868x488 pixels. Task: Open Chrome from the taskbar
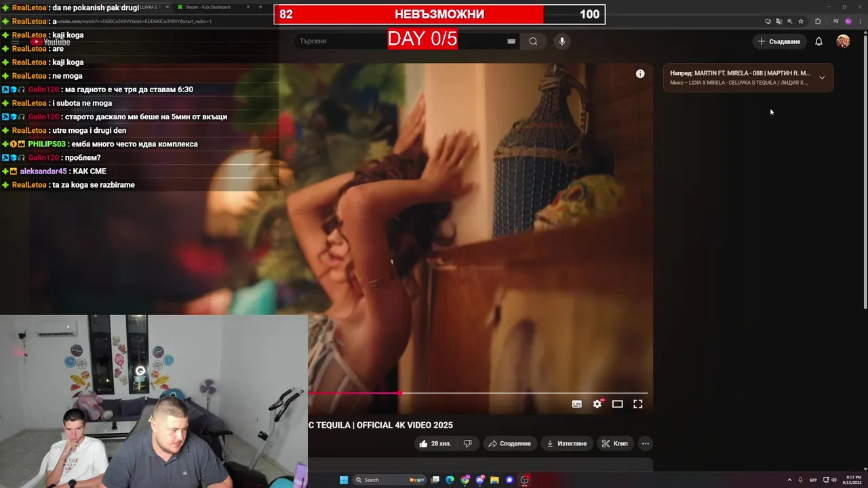(465, 480)
